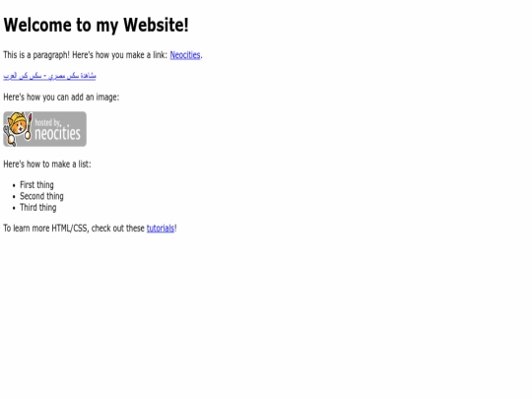Click the word 'Website!' in the heading
This screenshot has height=399, width=532.
[x=156, y=25]
